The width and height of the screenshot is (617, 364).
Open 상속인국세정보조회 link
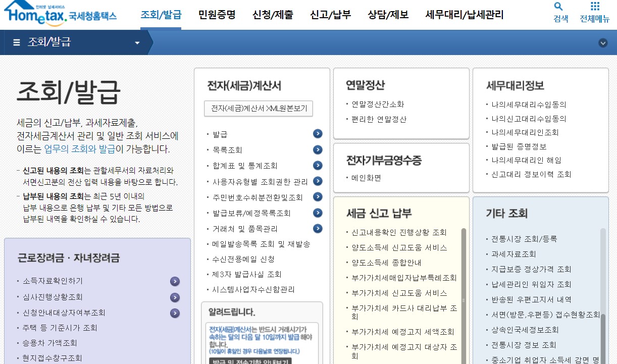point(525,330)
